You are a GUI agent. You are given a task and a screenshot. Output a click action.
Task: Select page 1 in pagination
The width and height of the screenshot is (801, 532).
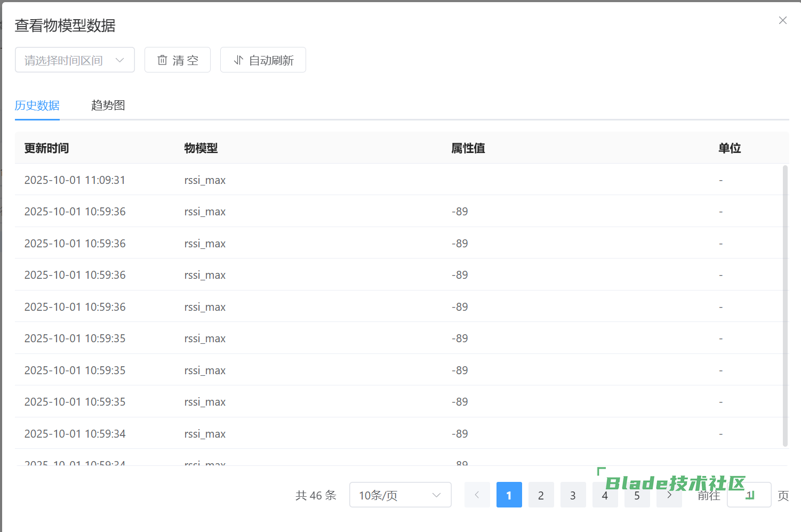tap(509, 495)
